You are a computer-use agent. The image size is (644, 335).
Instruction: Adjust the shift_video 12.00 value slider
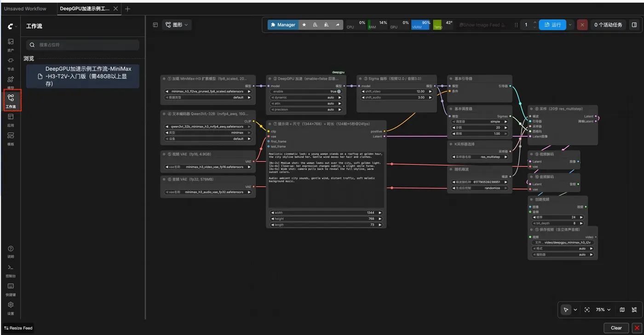pyautogui.click(x=396, y=92)
